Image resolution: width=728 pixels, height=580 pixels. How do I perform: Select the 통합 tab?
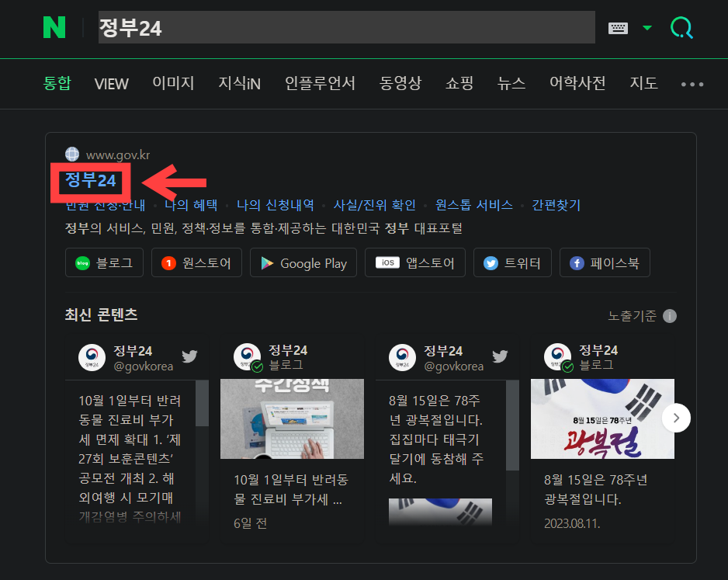pos(57,84)
